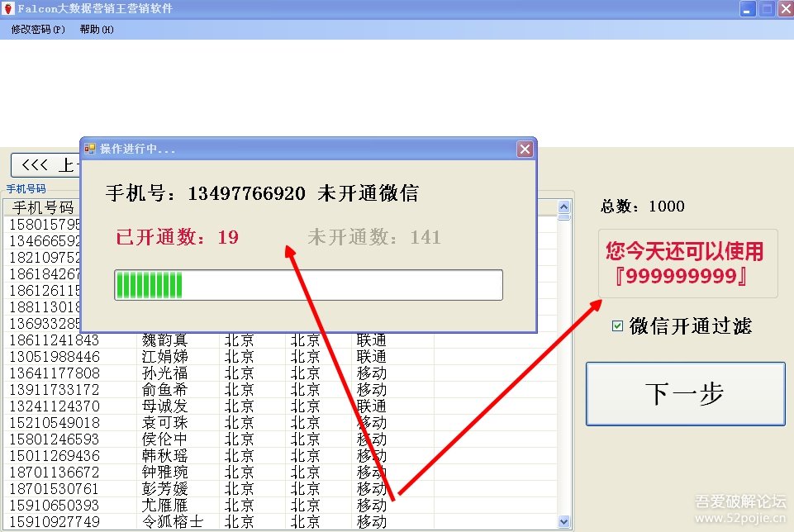Image resolution: width=794 pixels, height=532 pixels.
Task: Click the name 钟雅琬
Action: point(164,473)
